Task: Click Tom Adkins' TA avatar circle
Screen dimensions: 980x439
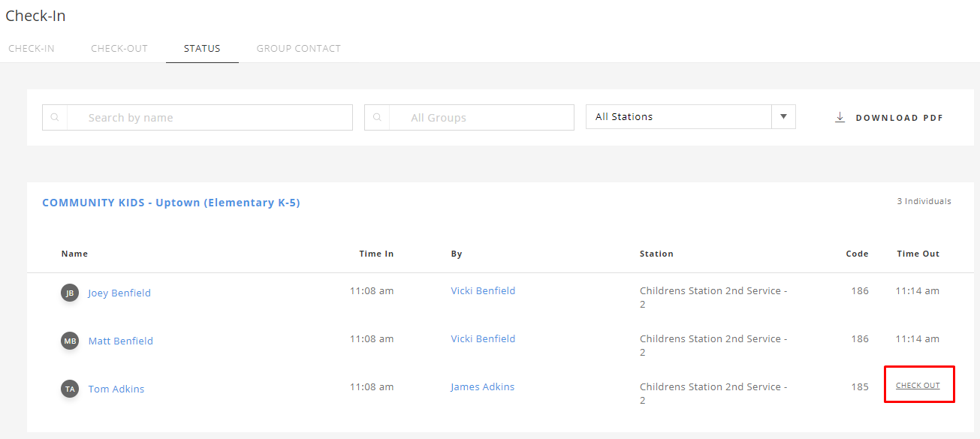Action: (69, 389)
